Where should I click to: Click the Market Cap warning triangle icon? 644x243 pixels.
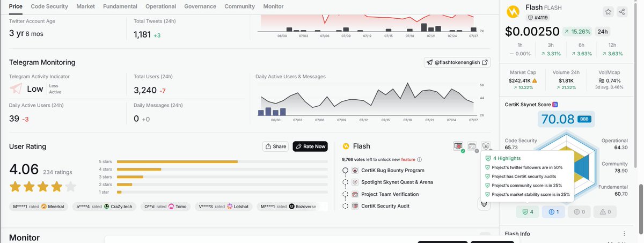pyautogui.click(x=535, y=80)
